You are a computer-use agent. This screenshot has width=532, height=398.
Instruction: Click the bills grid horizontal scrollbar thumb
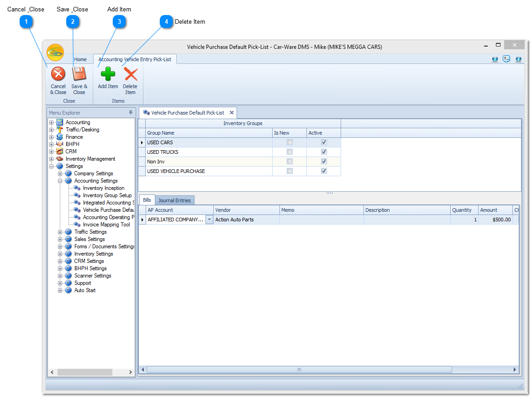(299, 370)
